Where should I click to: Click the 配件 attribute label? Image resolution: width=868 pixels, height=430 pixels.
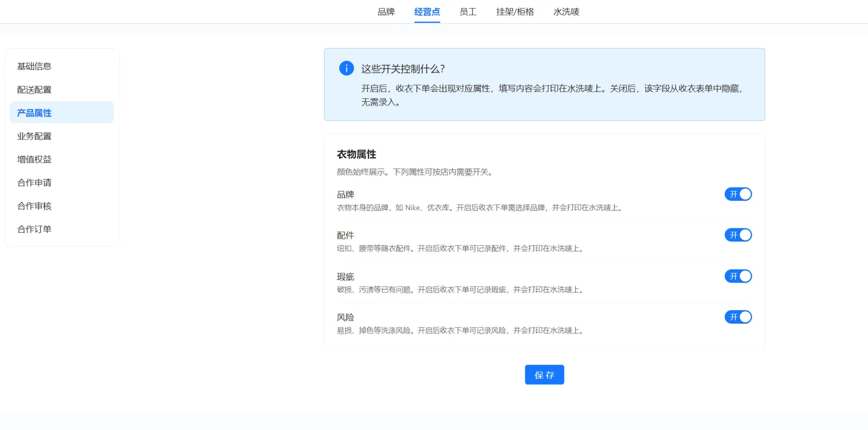pos(346,235)
